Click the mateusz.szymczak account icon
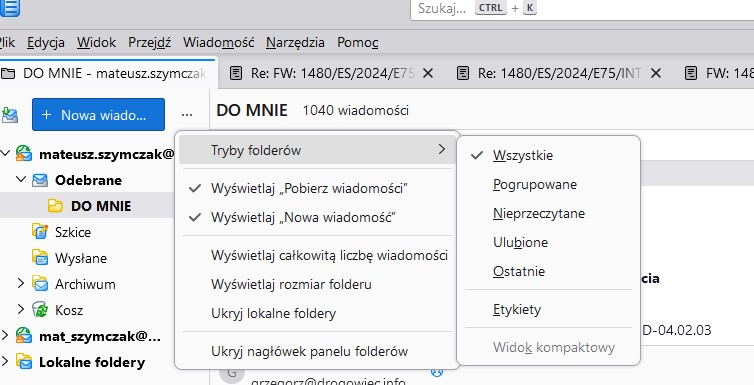Image resolution: width=754 pixels, height=385 pixels. pos(24,154)
